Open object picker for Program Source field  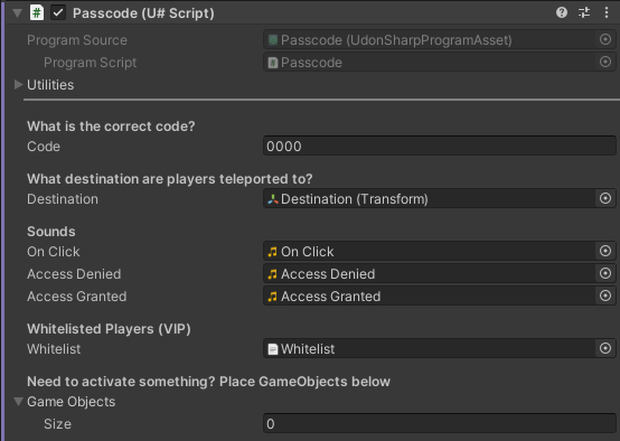(605, 39)
